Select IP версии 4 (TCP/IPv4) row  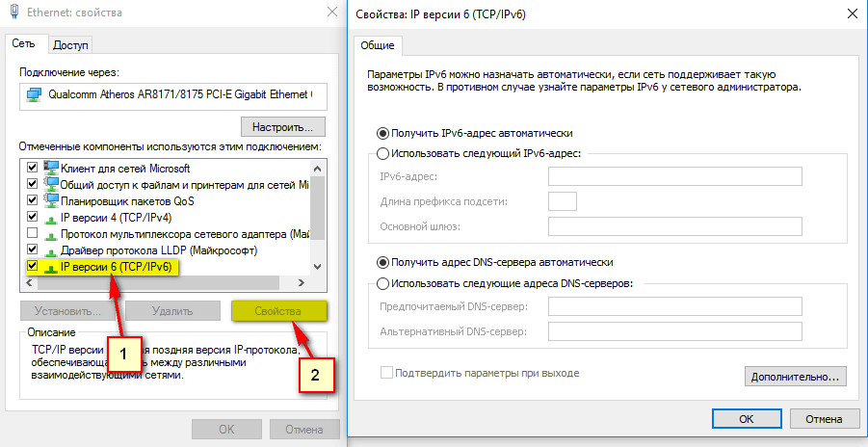pyautogui.click(x=166, y=217)
